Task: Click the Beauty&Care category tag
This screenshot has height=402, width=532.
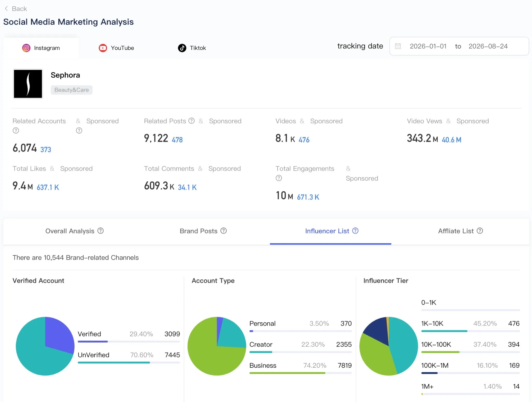Action: point(71,90)
